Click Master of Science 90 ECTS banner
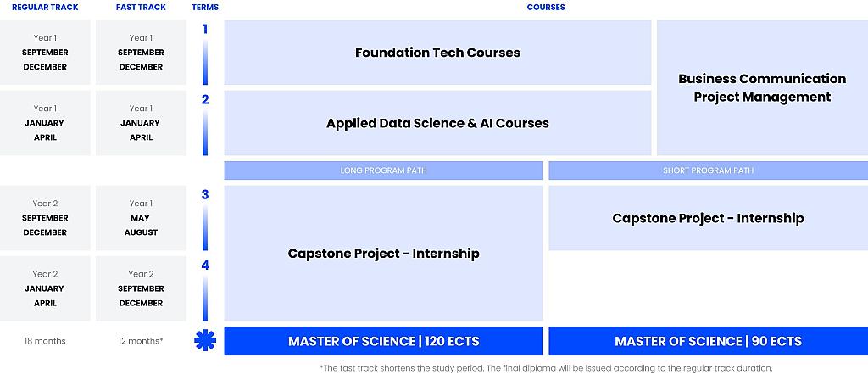Image resolution: width=868 pixels, height=380 pixels. click(x=708, y=341)
